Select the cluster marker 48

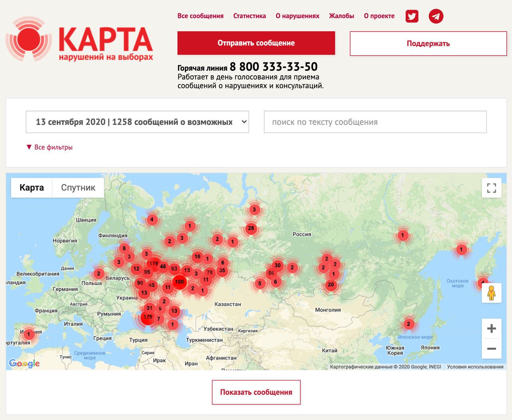[163, 266]
